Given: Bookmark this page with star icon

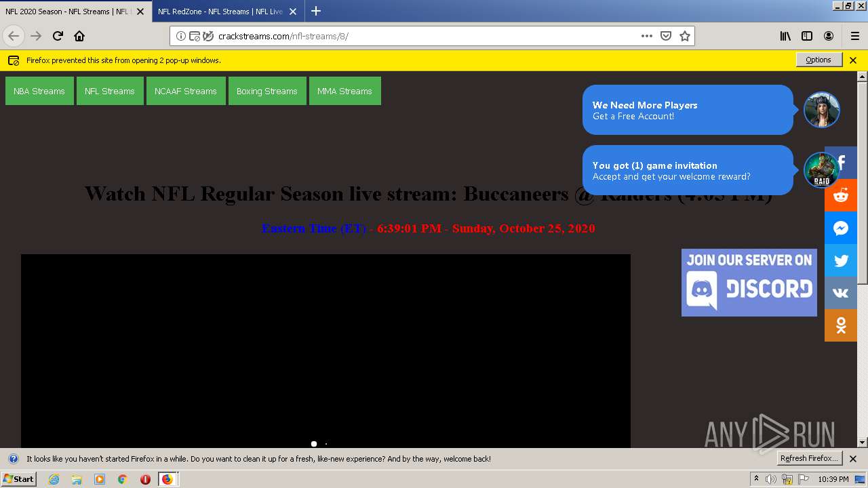Looking at the screenshot, I should pos(685,36).
